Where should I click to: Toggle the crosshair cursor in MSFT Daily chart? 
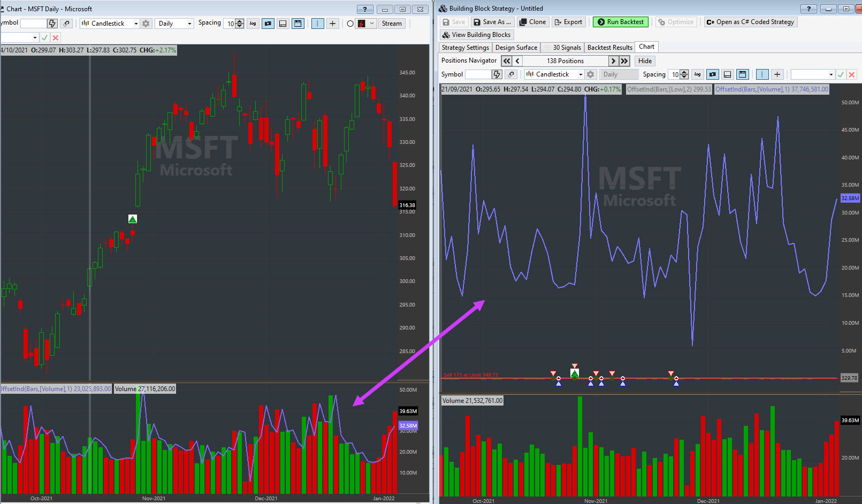333,24
